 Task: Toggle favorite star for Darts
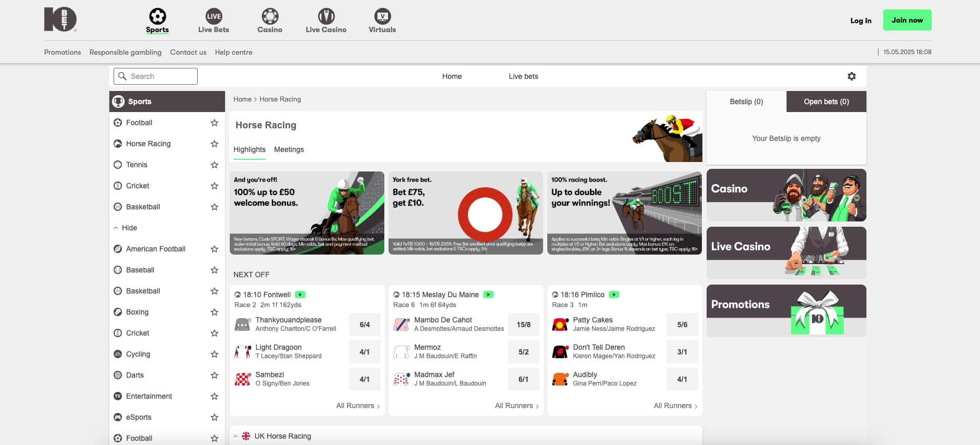[x=215, y=375]
